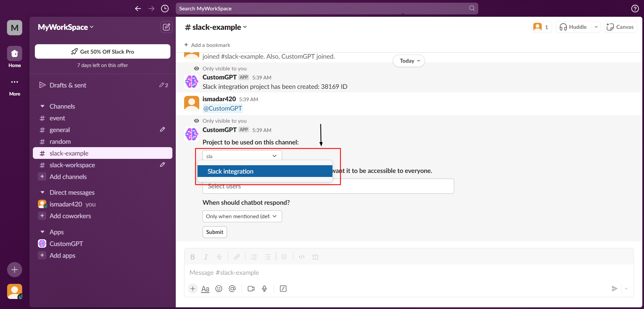Open slash shortcuts icon in composer
Image resolution: width=644 pixels, height=309 pixels.
pos(283,289)
